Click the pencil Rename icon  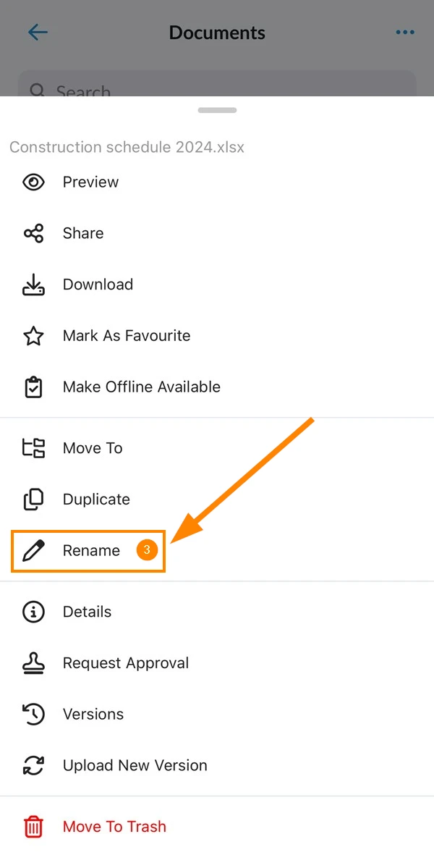pos(34,551)
